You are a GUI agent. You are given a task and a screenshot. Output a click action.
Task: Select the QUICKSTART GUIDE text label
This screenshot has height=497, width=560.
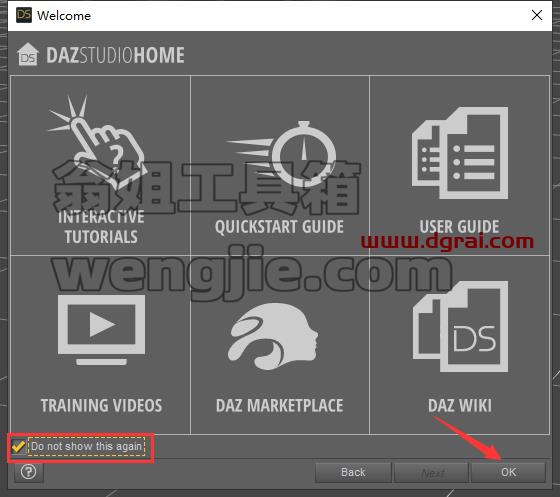pyautogui.click(x=279, y=227)
